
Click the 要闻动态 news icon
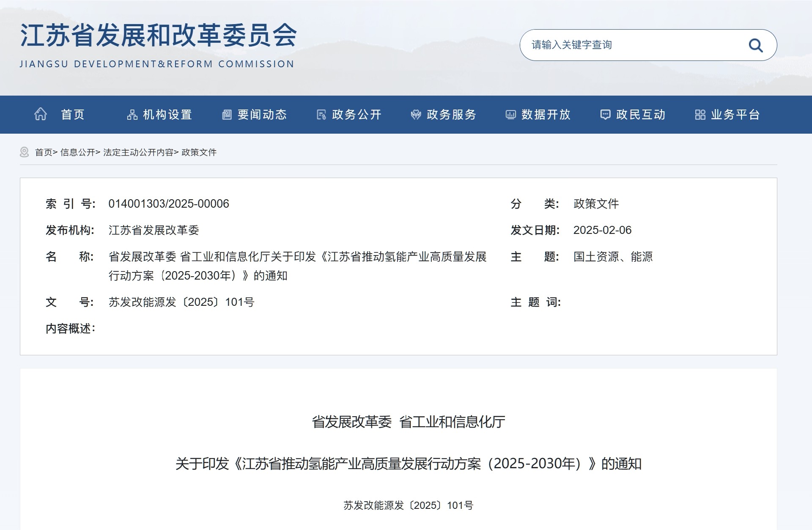pyautogui.click(x=227, y=115)
